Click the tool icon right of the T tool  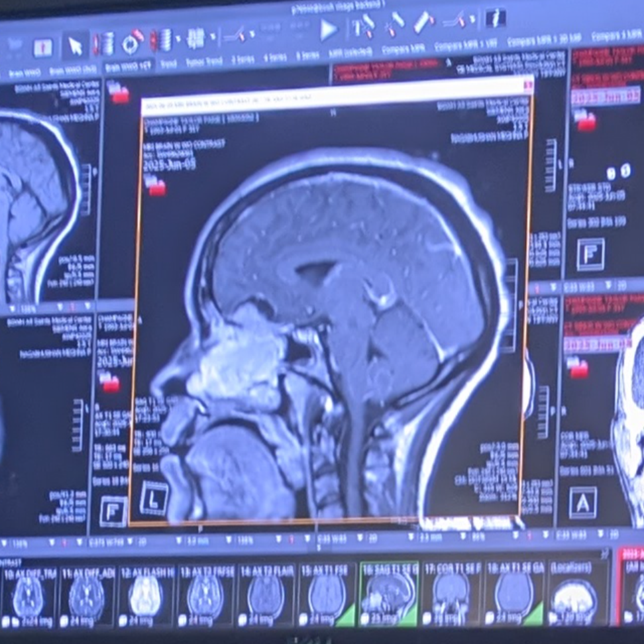click(x=395, y=24)
